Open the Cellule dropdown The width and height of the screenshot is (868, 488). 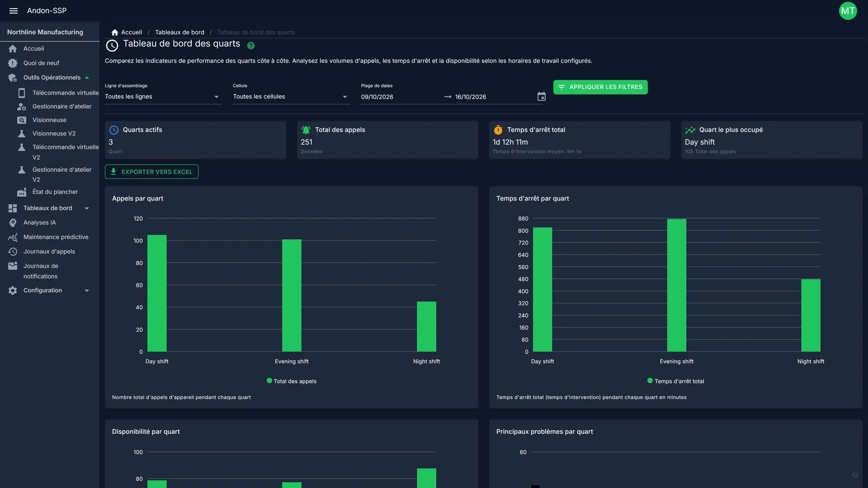tap(291, 96)
